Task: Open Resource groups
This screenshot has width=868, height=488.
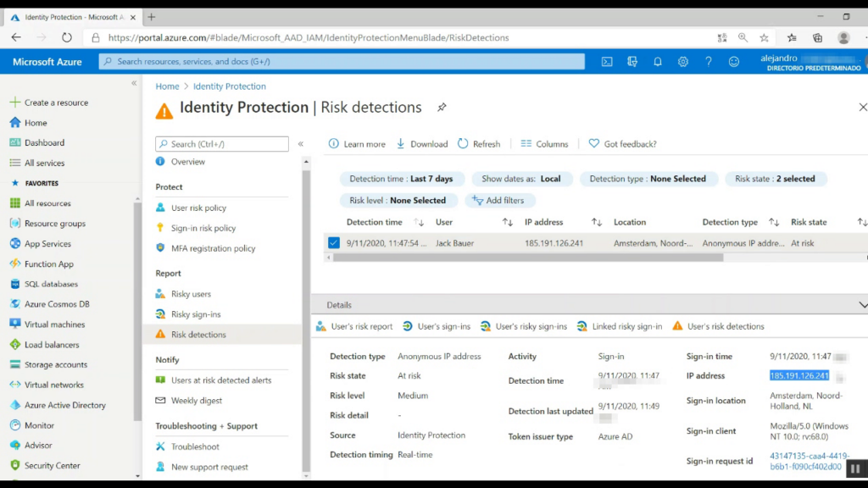Action: 55,224
